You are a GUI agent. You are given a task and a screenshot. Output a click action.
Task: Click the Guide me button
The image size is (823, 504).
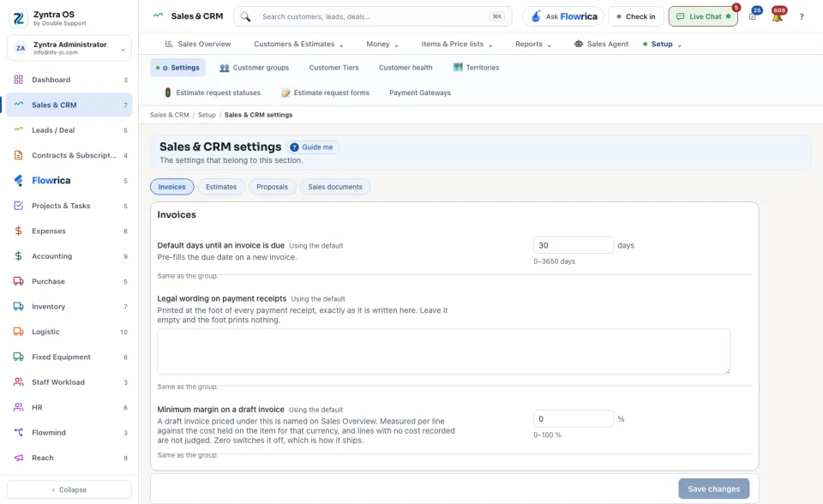click(x=312, y=147)
